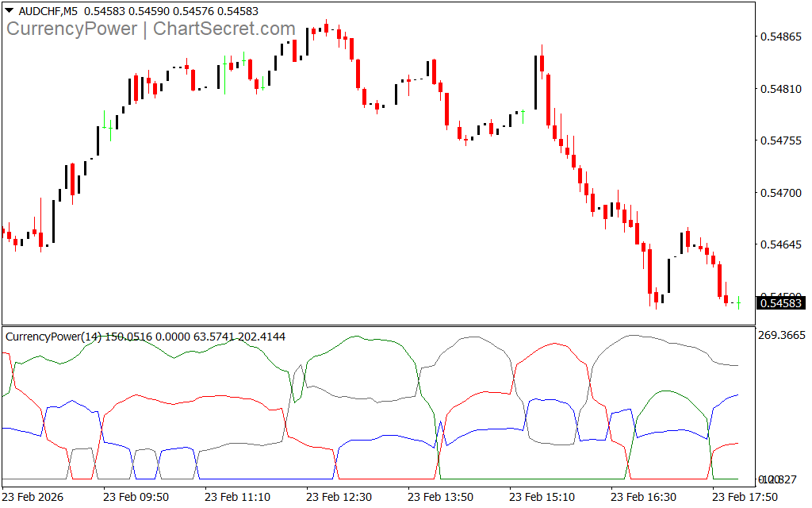Click the 0.54645 price axis label

[781, 244]
